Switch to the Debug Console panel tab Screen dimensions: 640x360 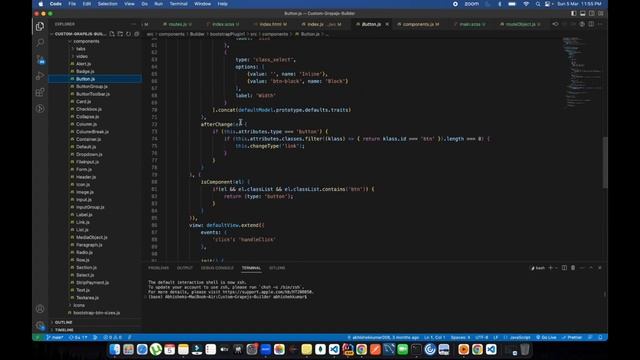(x=217, y=268)
